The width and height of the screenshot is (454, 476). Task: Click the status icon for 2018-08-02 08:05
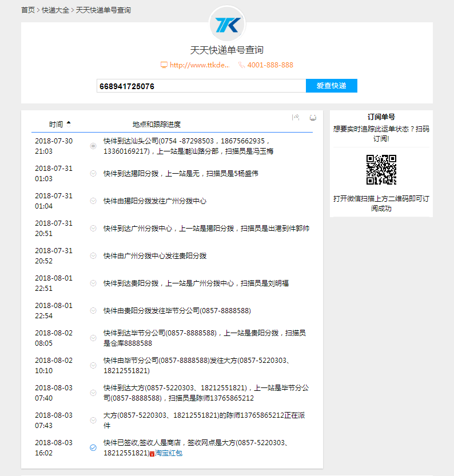(93, 338)
